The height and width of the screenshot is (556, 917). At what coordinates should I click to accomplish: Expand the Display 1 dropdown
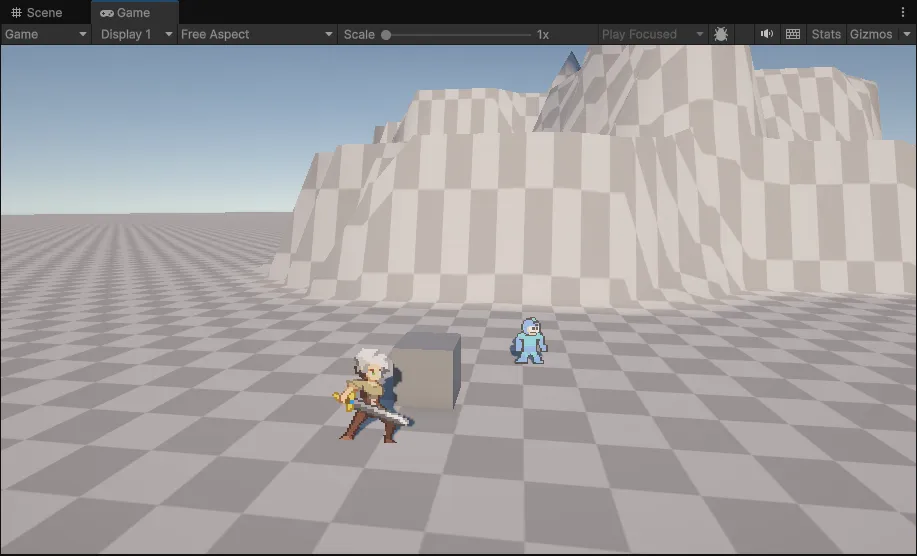point(134,34)
